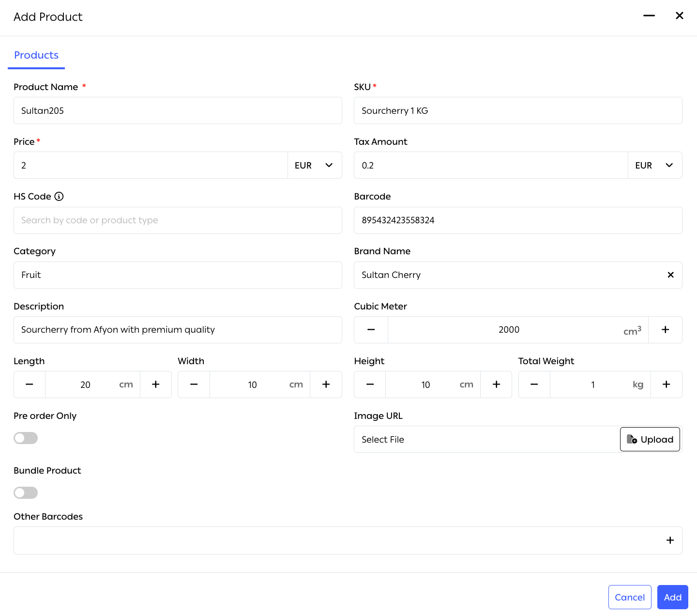Click the Category field showing Fruit

pyautogui.click(x=178, y=275)
